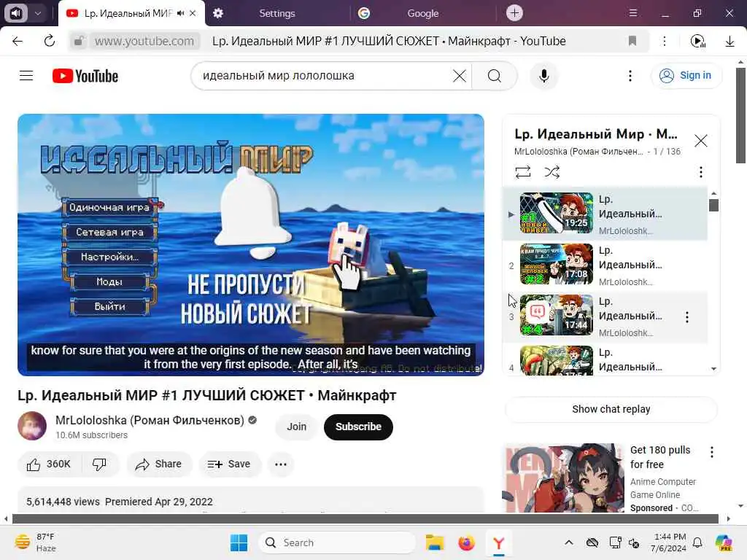This screenshot has width=747, height=560.
Task: Open playlist options three-dot menu
Action: pyautogui.click(x=700, y=172)
